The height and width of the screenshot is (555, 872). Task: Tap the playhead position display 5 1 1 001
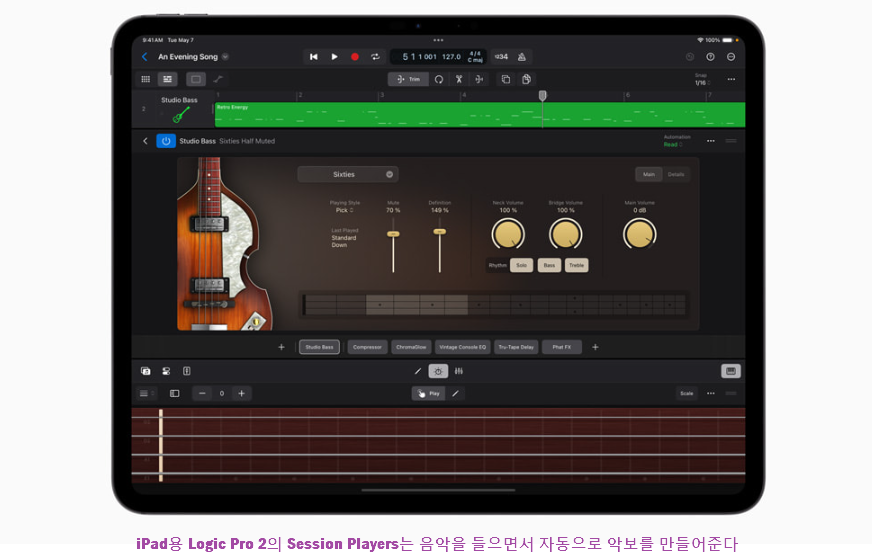pyautogui.click(x=419, y=57)
